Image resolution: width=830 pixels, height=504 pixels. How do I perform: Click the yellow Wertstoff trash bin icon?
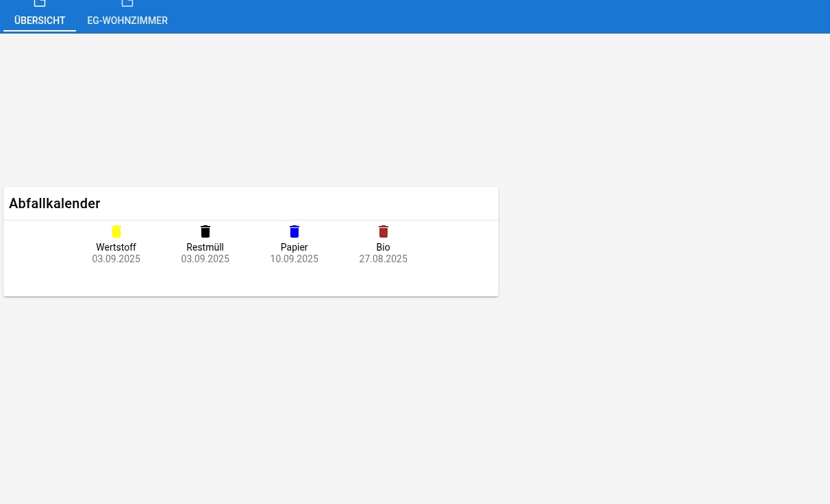pyautogui.click(x=116, y=231)
